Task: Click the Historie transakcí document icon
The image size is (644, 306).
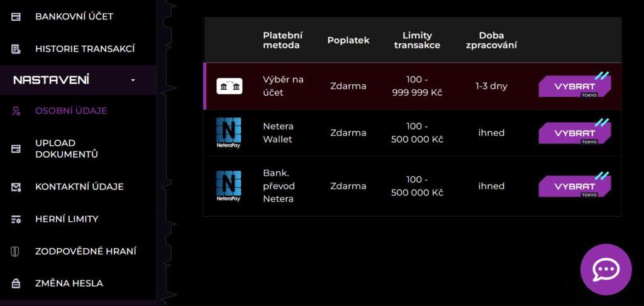Action: (16, 49)
